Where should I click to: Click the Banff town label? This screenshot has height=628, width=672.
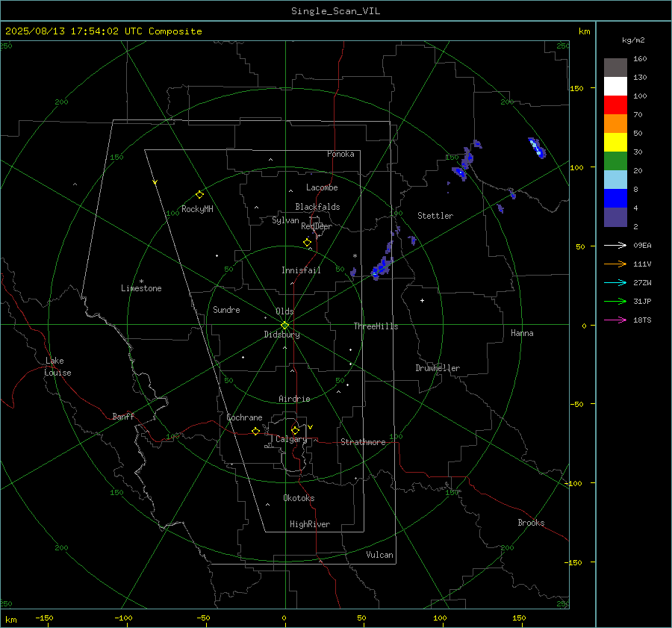click(123, 417)
